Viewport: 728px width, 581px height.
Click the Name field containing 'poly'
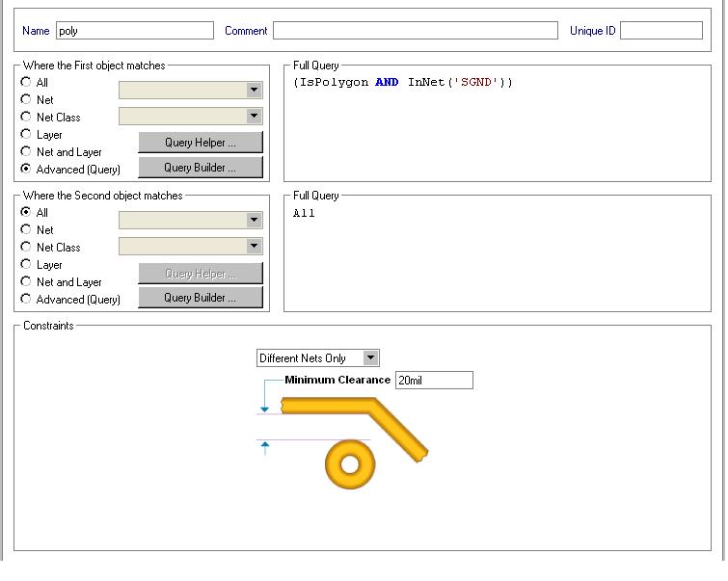[x=135, y=31]
